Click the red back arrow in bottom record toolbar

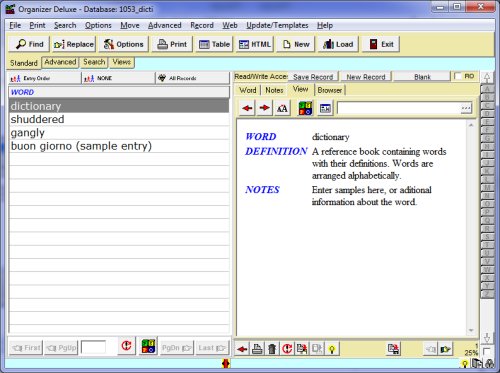point(242,349)
